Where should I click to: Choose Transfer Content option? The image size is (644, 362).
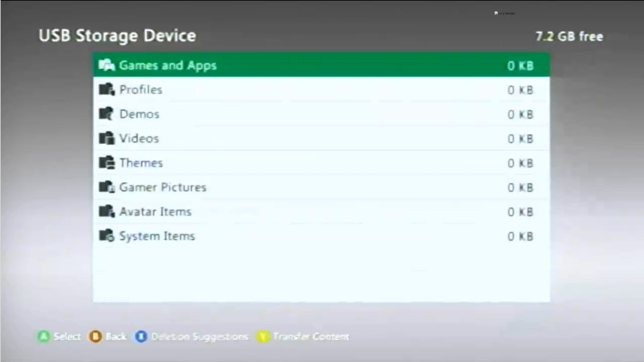pyautogui.click(x=311, y=337)
